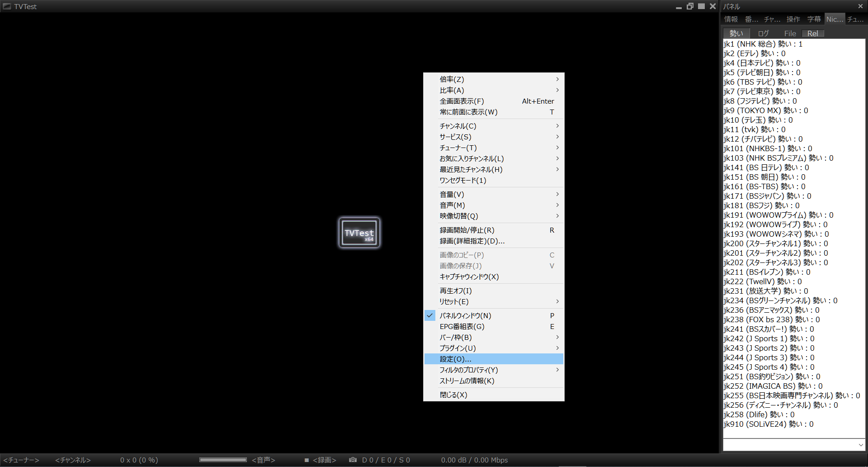Switch to the Nic... panel tab

point(835,19)
